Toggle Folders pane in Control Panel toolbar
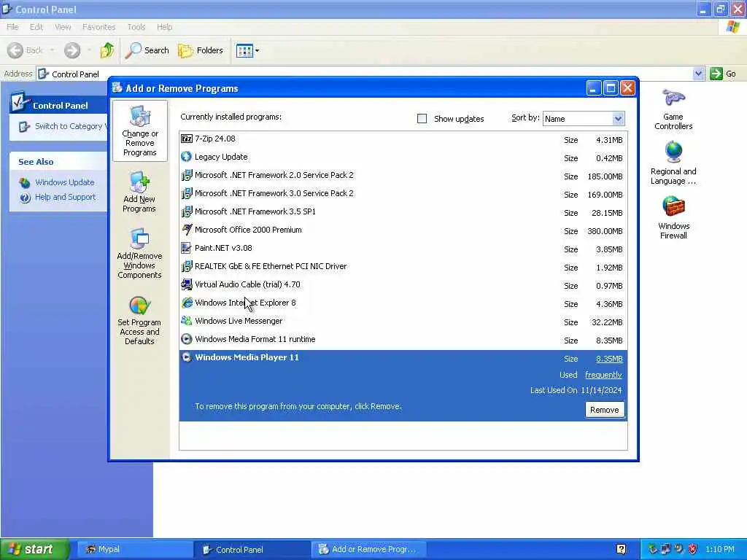This screenshot has height=560, width=747. pos(201,50)
